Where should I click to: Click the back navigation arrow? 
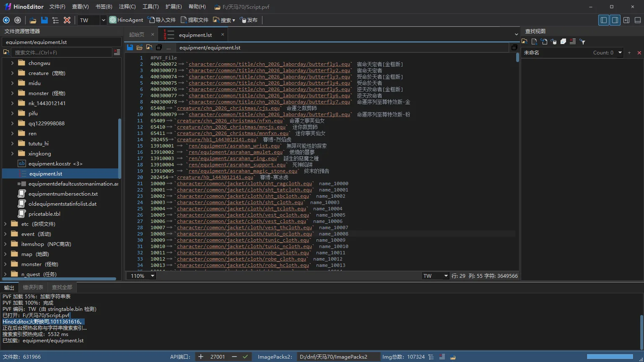[x=6, y=20]
